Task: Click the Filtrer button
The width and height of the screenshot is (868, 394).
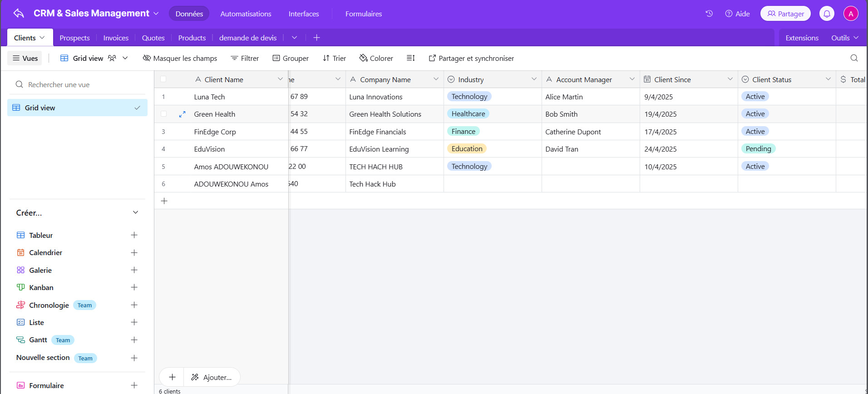Action: click(245, 58)
